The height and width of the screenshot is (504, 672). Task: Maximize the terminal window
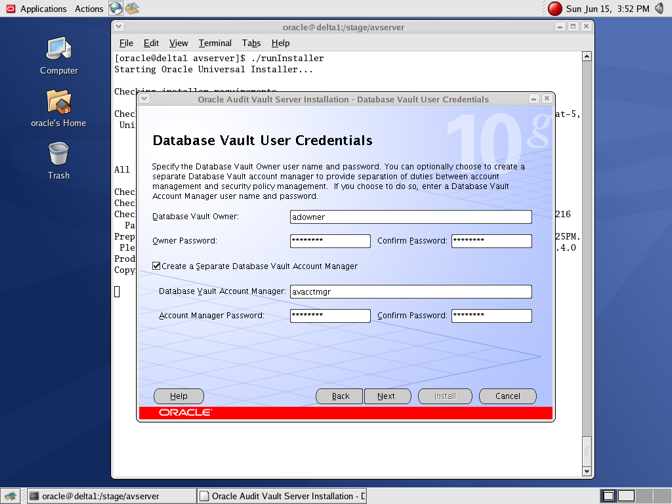(573, 27)
